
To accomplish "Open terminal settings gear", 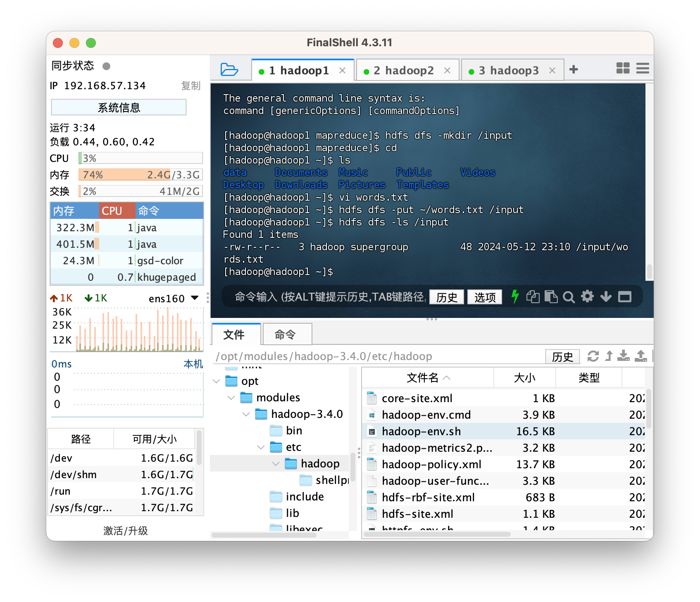I will pyautogui.click(x=587, y=296).
